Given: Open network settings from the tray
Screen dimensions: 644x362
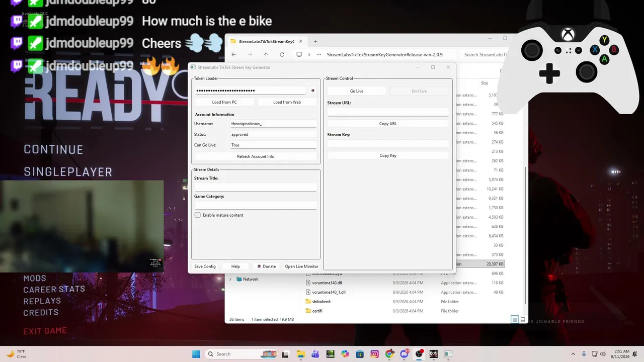Looking at the screenshot, I should (595, 354).
